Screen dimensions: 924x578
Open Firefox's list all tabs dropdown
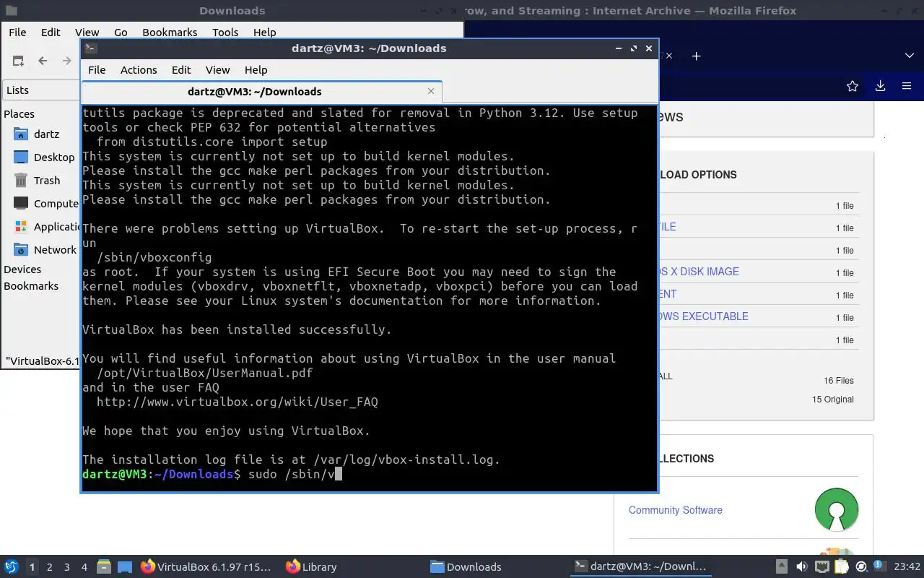tap(909, 56)
